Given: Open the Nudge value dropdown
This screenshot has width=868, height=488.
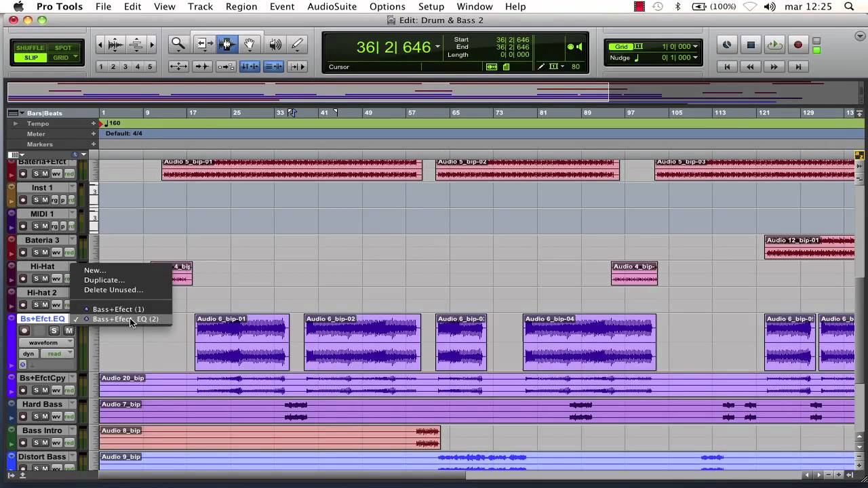Looking at the screenshot, I should (x=695, y=58).
